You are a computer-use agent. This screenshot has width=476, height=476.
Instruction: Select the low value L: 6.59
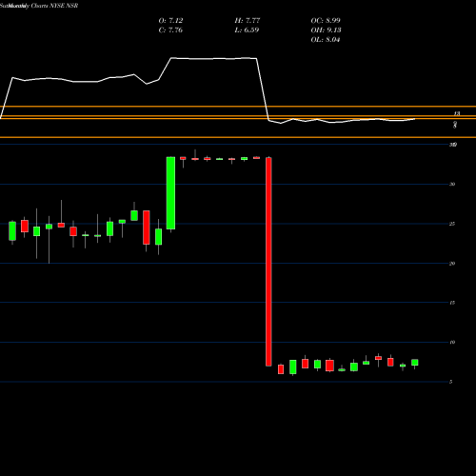click(x=247, y=30)
